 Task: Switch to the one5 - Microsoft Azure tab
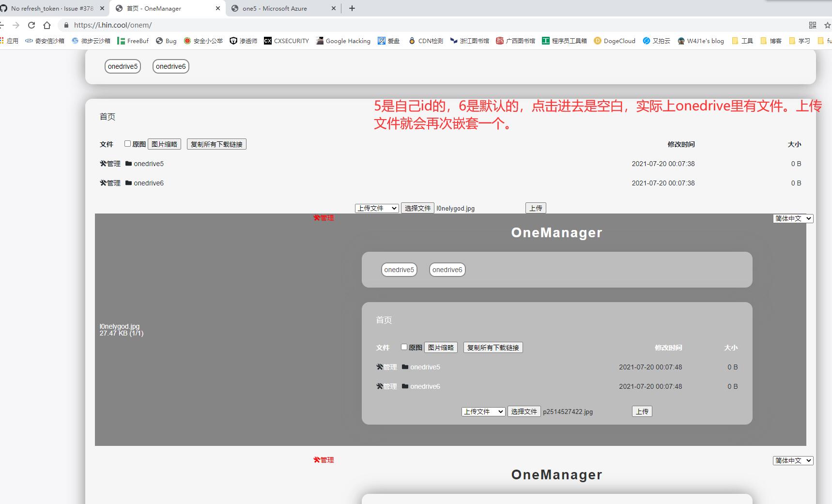[276, 8]
